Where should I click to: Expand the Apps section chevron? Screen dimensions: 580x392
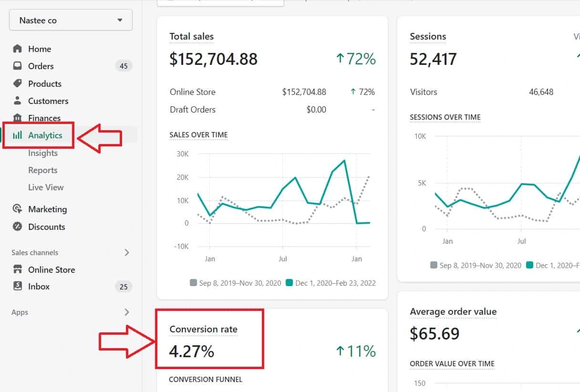(x=126, y=312)
